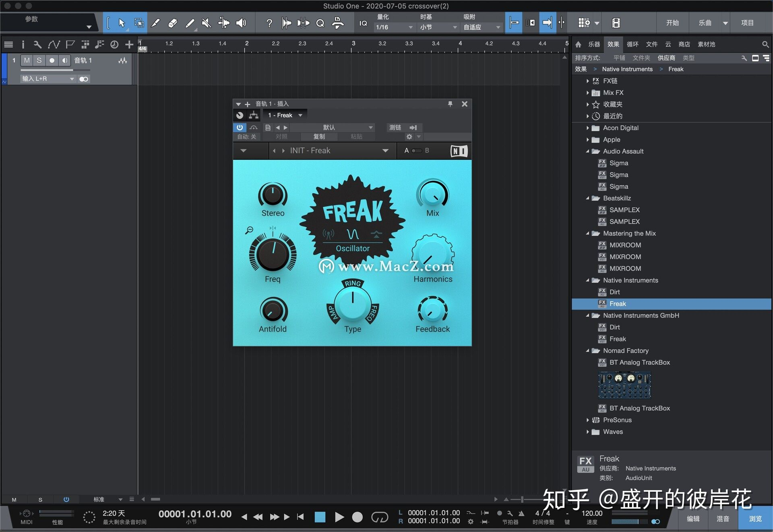
Task: Toggle the track input stereo channel switch
Action: 84,79
